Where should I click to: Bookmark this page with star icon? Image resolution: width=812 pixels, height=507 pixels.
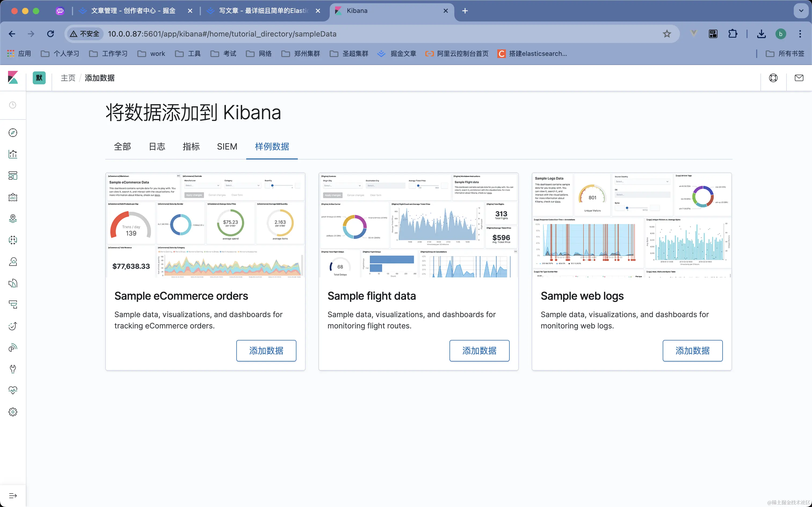pyautogui.click(x=666, y=34)
